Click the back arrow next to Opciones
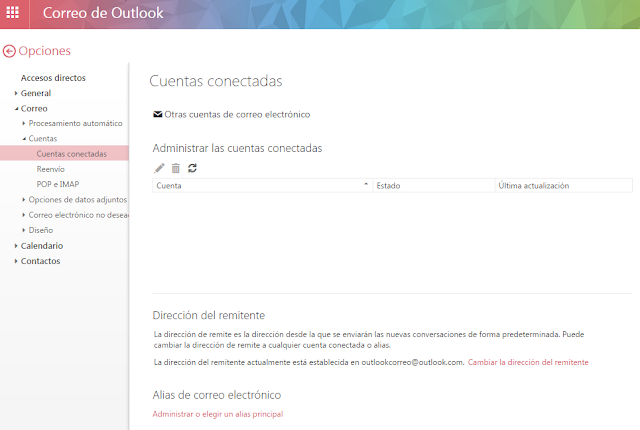The image size is (640, 430). 9,51
